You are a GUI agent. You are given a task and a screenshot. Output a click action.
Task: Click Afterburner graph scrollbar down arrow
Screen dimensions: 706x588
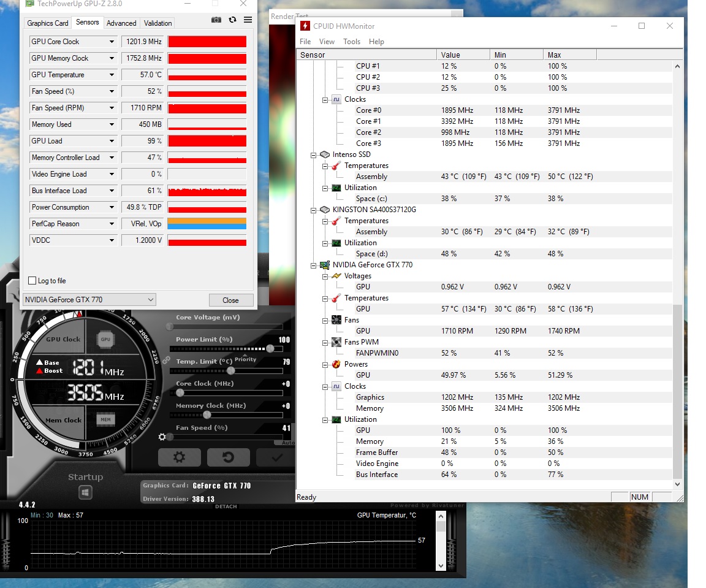(x=441, y=565)
